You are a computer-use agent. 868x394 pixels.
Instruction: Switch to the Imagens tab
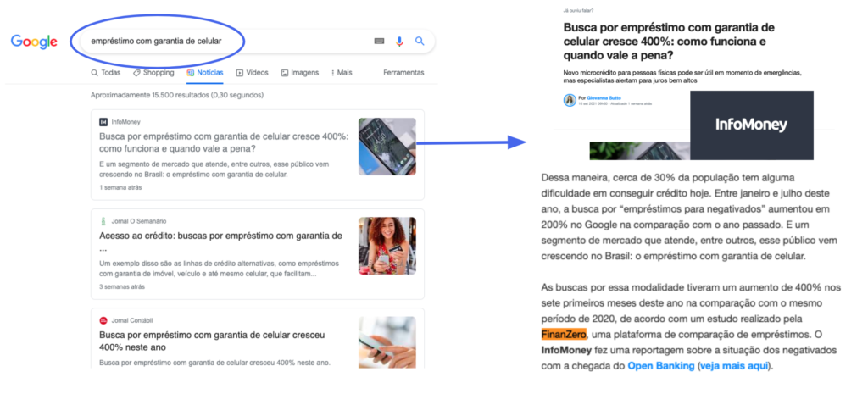point(300,73)
